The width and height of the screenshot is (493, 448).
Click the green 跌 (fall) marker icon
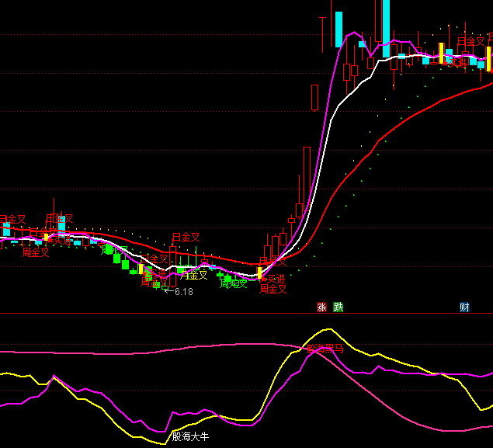pos(339,307)
